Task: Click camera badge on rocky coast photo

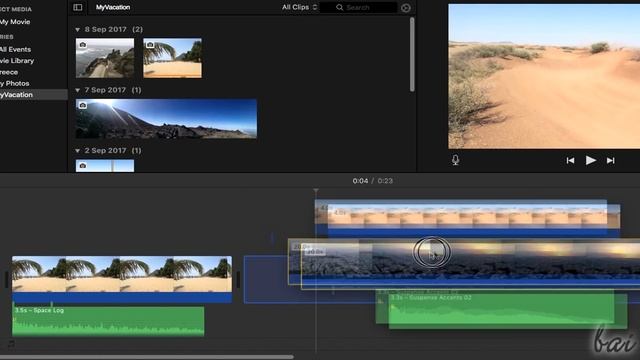Action: tap(83, 44)
